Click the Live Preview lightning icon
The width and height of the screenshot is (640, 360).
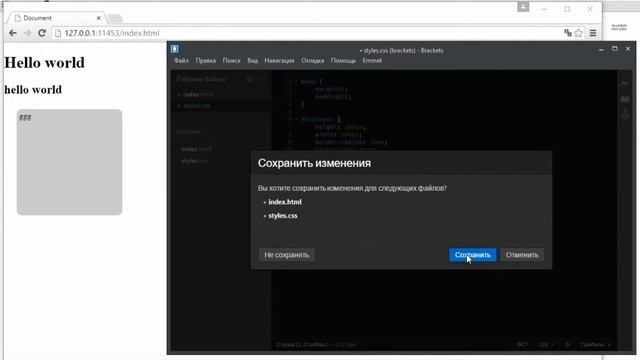click(x=625, y=83)
